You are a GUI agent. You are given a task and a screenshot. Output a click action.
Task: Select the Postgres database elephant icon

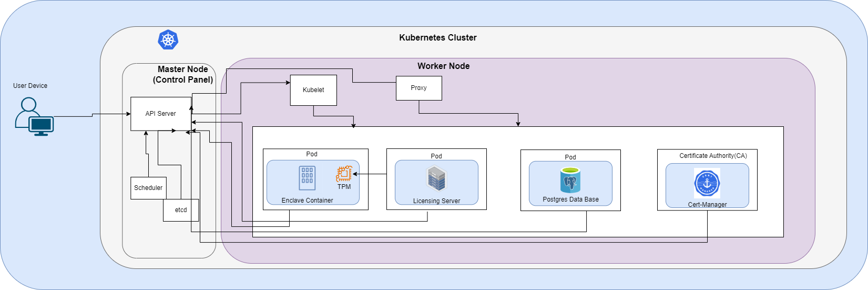(570, 180)
